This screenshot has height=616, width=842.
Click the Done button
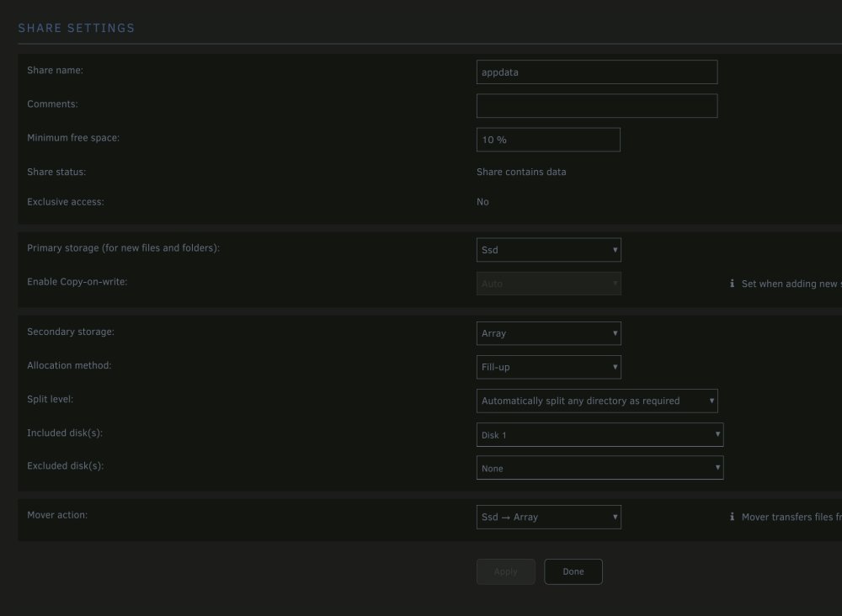[x=573, y=571]
